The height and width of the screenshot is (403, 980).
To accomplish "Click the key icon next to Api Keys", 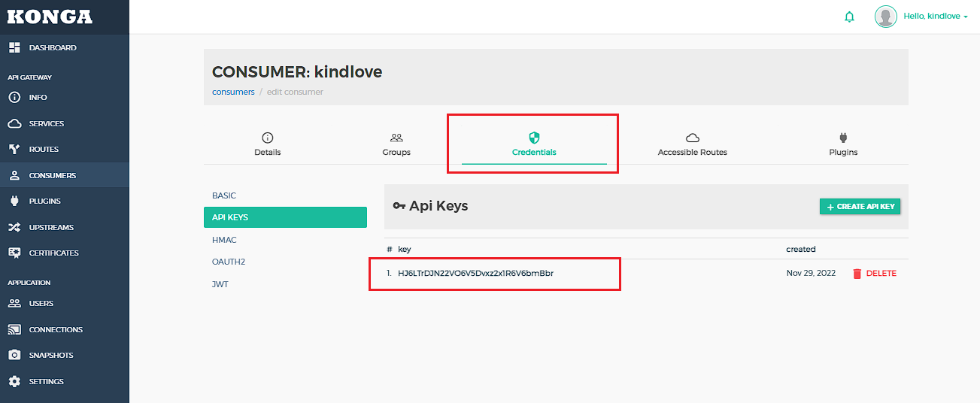I will pos(399,206).
